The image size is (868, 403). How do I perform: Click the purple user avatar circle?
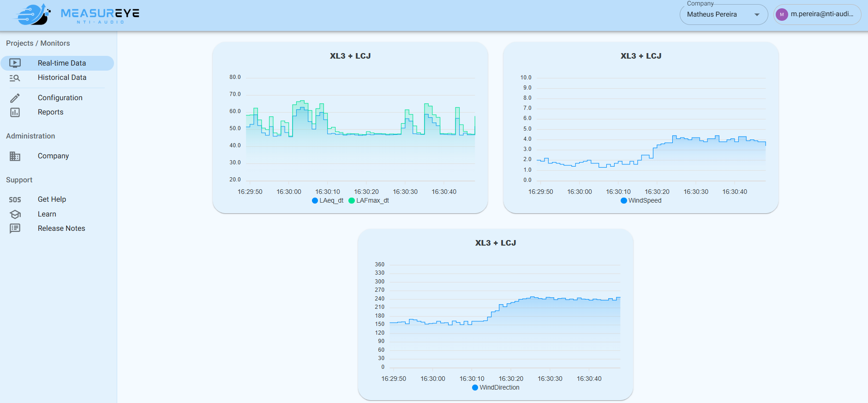[782, 14]
